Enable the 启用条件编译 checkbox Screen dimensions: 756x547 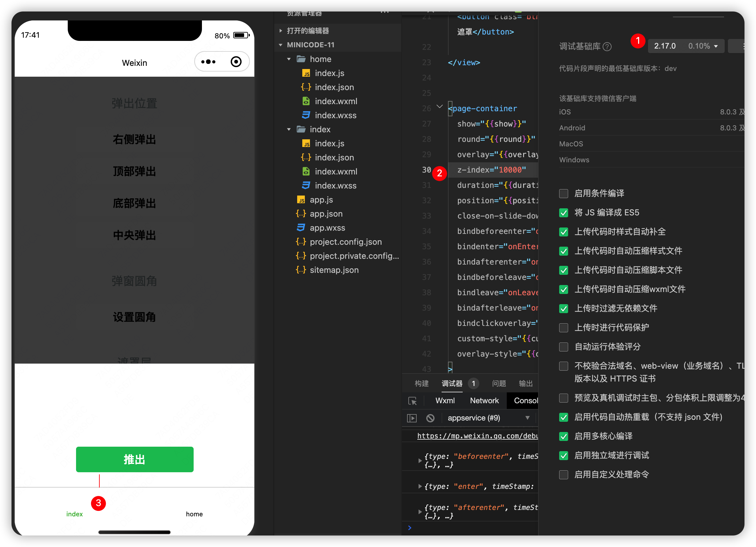point(563,193)
